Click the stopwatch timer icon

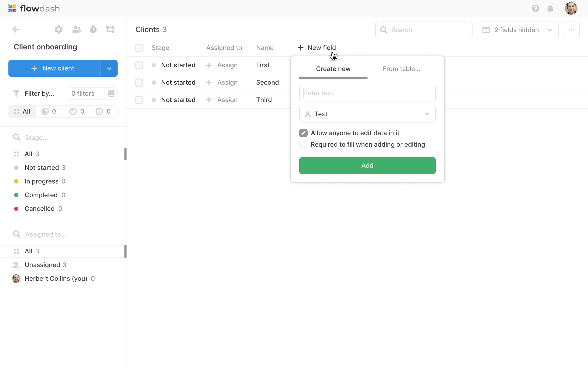[x=93, y=29]
